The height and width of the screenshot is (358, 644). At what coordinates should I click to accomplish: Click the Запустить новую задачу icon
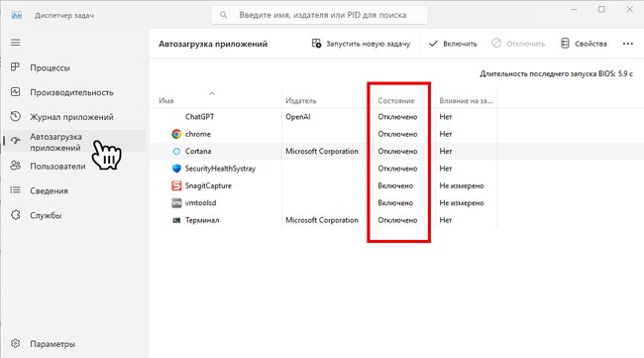point(316,44)
